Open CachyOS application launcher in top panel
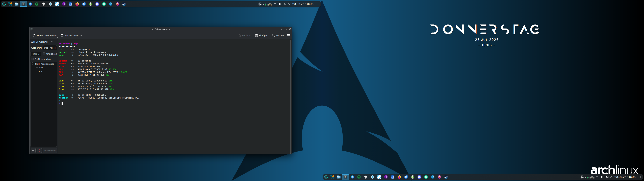Viewport: 644px width, 181px height. (x=4, y=4)
